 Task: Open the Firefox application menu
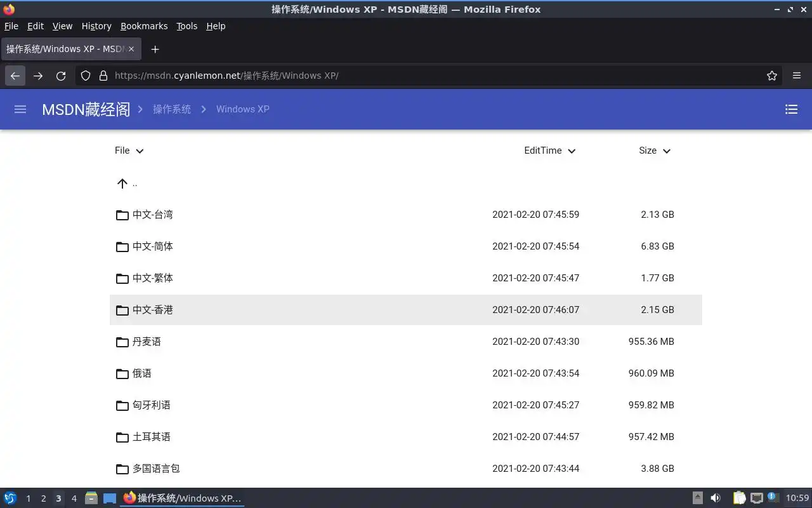pyautogui.click(x=797, y=76)
